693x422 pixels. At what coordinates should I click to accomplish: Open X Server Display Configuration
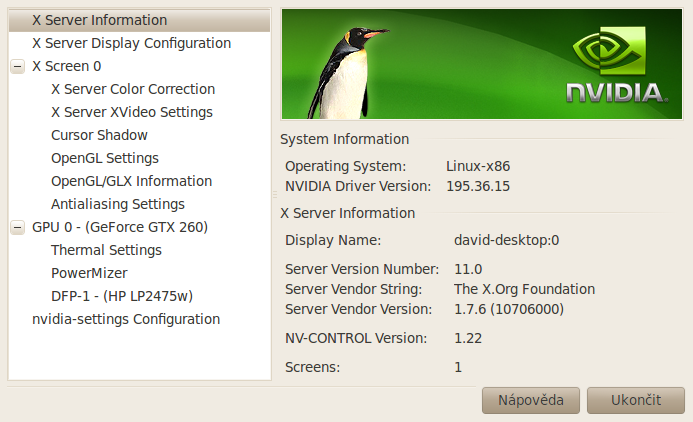pos(131,43)
